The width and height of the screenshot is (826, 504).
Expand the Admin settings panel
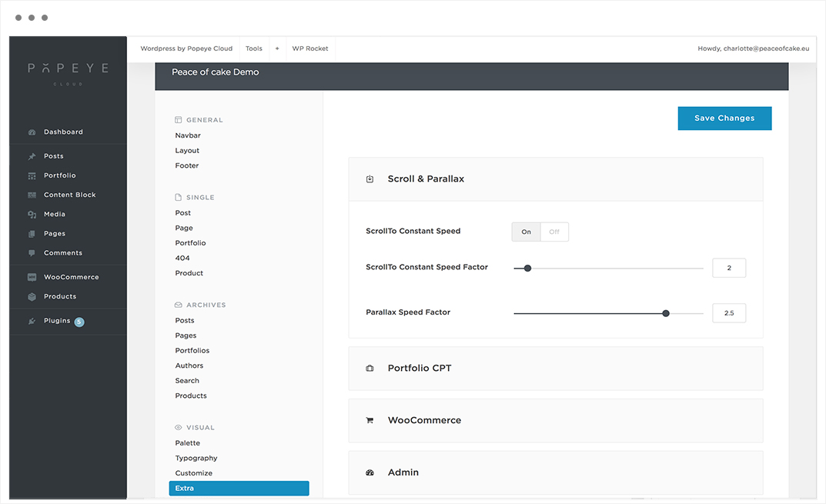556,472
